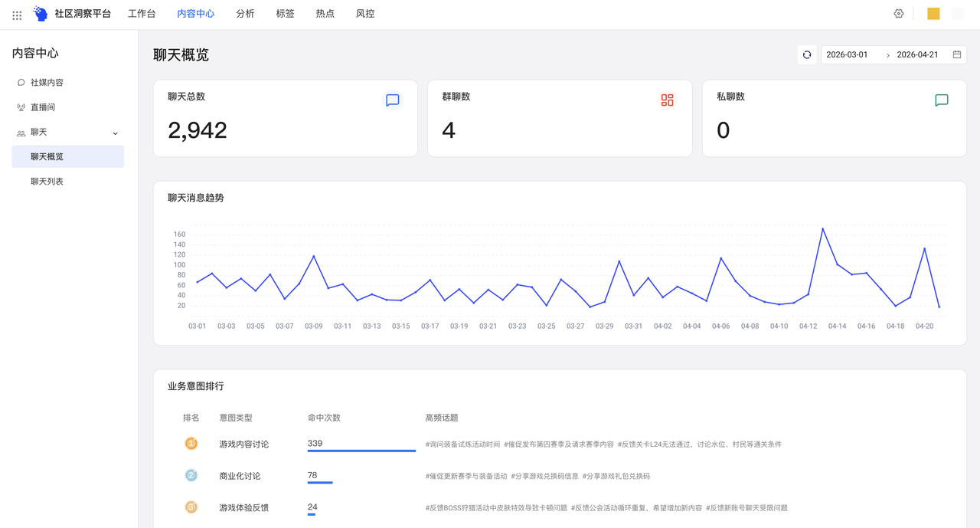Viewport: 980px width, 528px height.
Task: Collapse the 聊天 sidebar group chevron
Action: [x=116, y=133]
